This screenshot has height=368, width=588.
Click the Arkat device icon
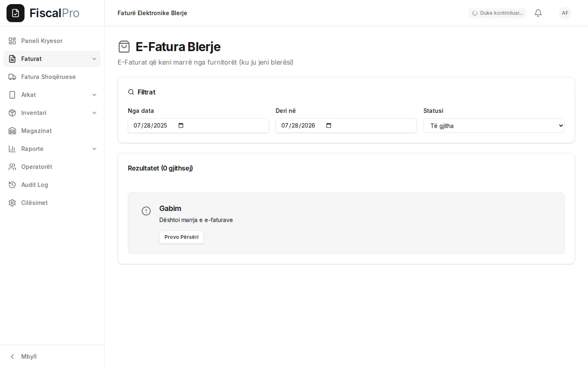(x=12, y=95)
